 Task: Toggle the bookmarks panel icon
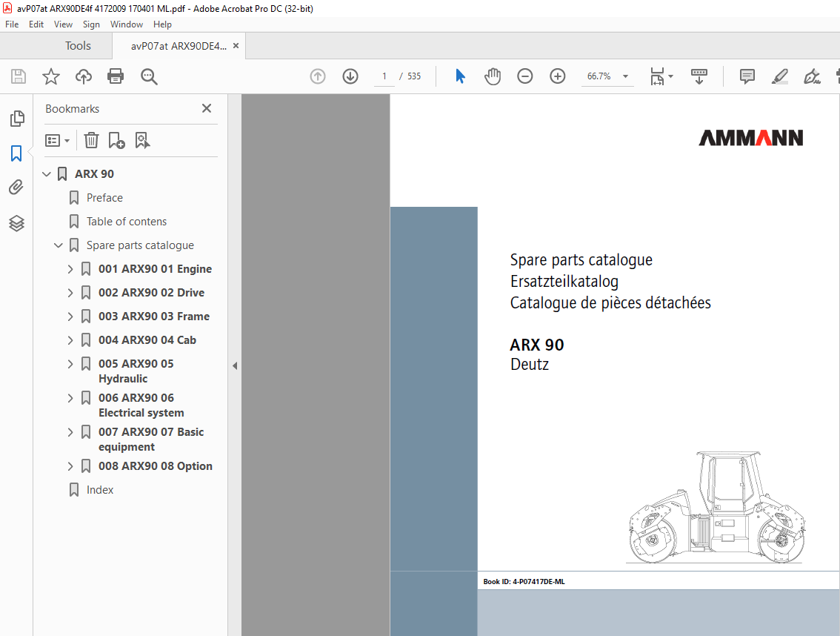coord(16,153)
